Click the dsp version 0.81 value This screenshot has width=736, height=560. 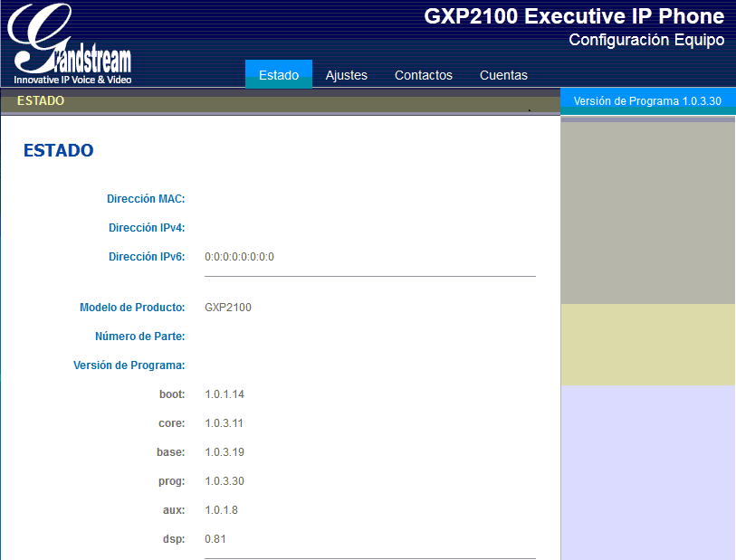(215, 538)
